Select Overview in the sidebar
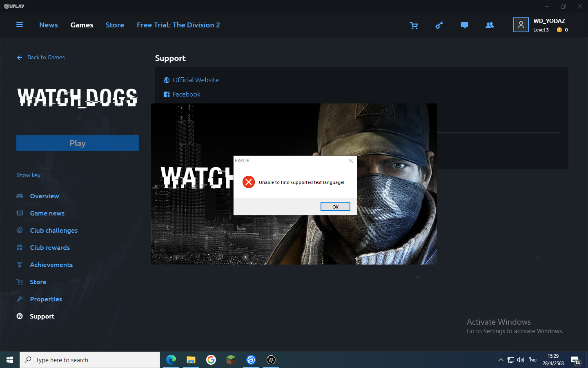Image resolution: width=588 pixels, height=368 pixels. pos(45,196)
